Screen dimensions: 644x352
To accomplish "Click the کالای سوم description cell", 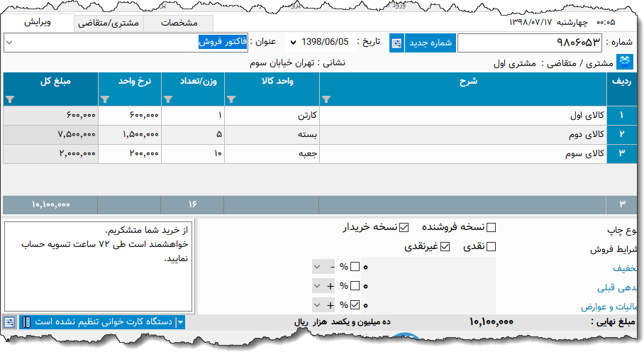I will point(463,153).
